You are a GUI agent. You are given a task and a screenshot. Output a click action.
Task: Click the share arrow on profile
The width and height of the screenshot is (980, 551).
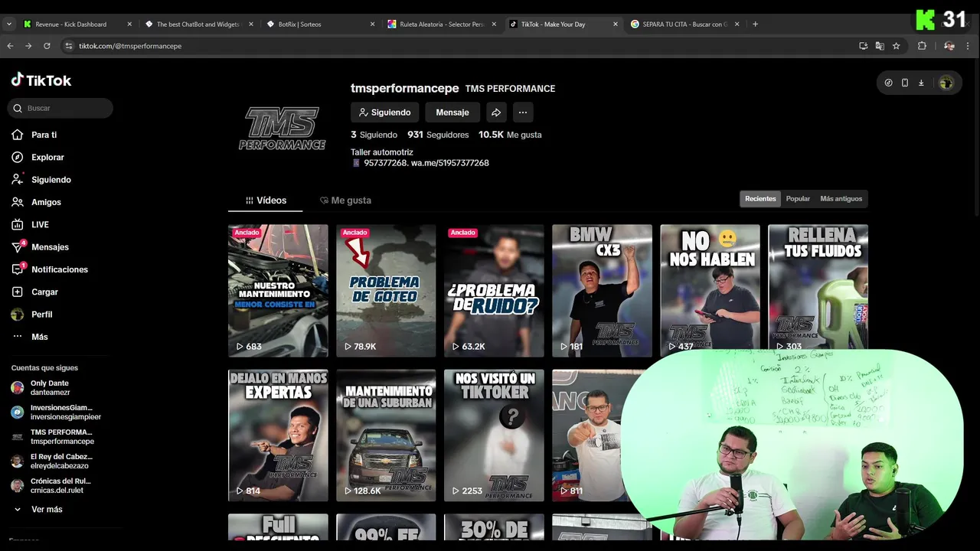pos(496,112)
